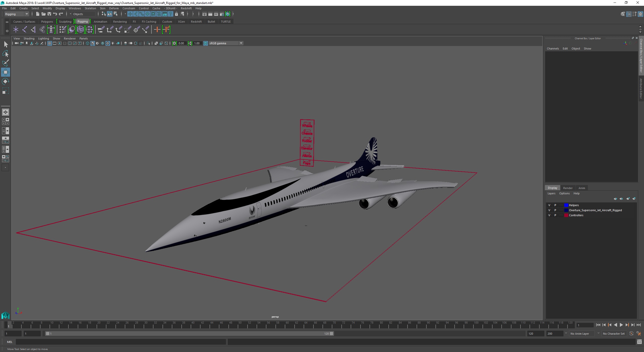Click the Create Lattice shelf icon
Viewport: 644px width, 352px height.
(x=80, y=30)
